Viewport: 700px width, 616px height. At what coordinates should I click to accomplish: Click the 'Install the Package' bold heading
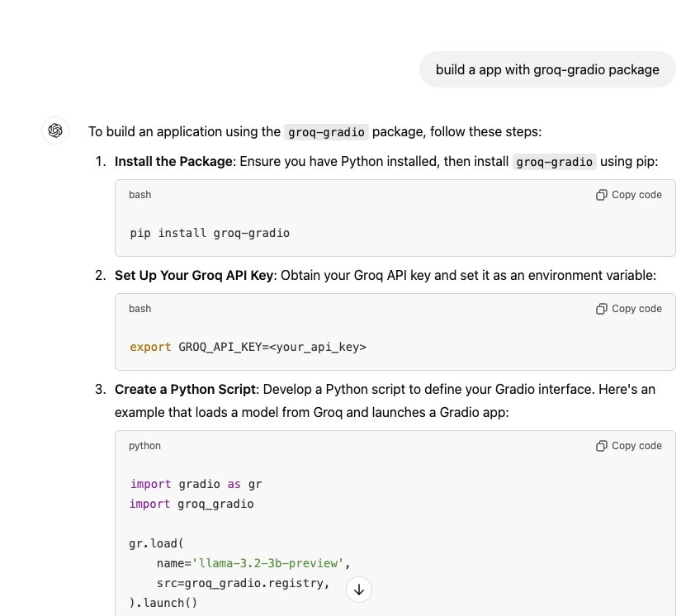pos(173,161)
